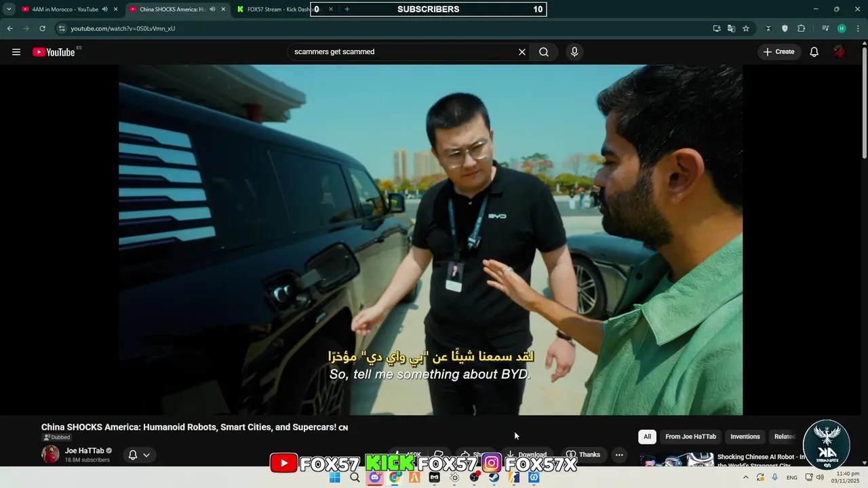Close the 4AM in Morocco tab
The image size is (868, 488).
[116, 9]
